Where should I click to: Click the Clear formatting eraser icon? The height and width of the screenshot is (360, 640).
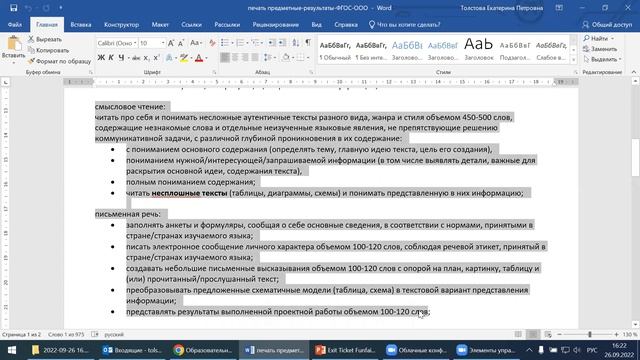pyautogui.click(x=212, y=43)
